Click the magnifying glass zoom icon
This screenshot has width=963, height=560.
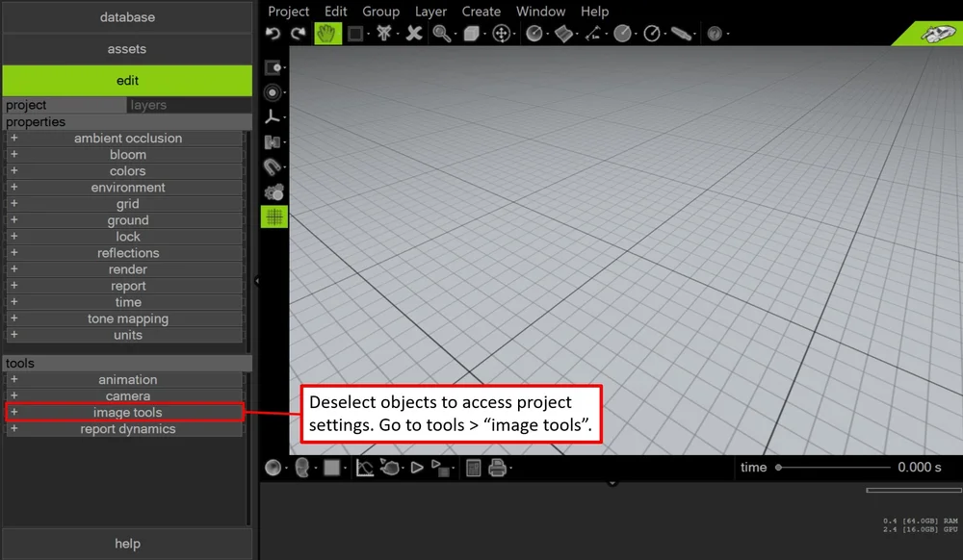(x=441, y=33)
